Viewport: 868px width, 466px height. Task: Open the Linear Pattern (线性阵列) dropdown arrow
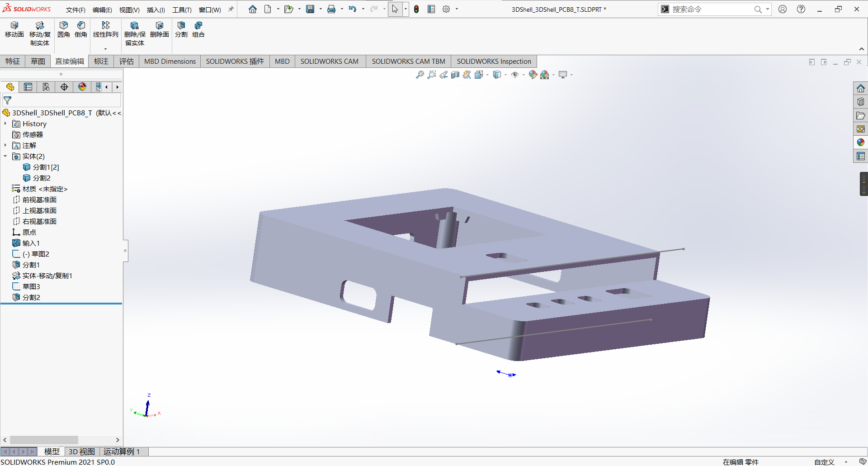click(106, 49)
